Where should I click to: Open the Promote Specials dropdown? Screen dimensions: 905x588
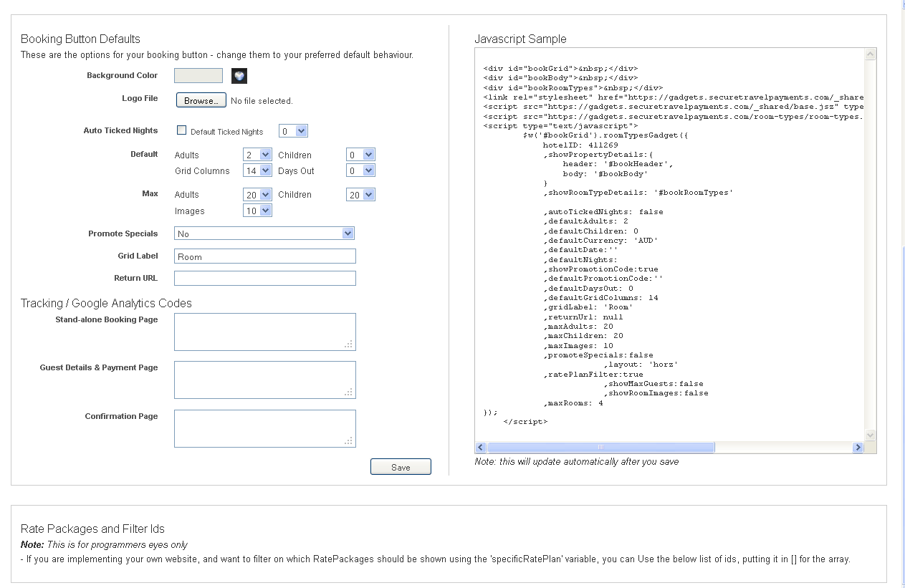(x=264, y=233)
